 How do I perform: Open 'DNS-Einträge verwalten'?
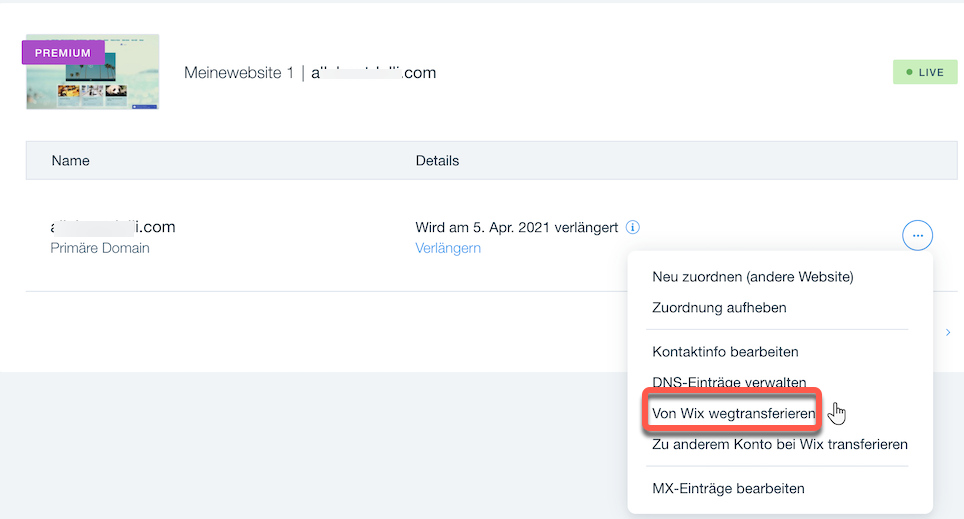pyautogui.click(x=729, y=382)
